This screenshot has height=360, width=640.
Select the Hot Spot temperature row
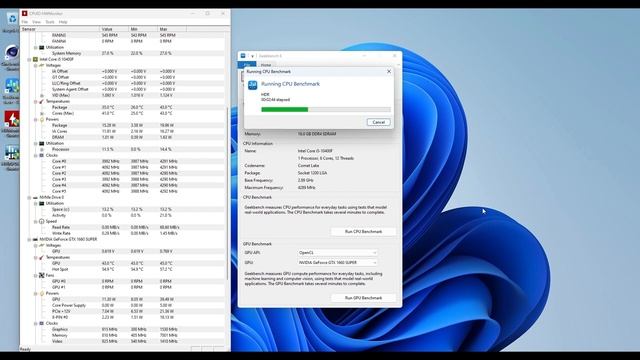pos(122,269)
